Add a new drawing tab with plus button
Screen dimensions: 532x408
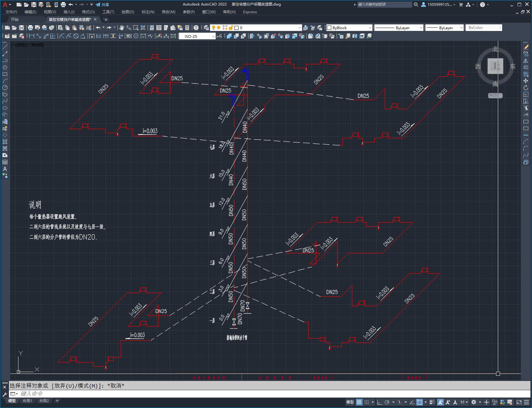[106, 19]
